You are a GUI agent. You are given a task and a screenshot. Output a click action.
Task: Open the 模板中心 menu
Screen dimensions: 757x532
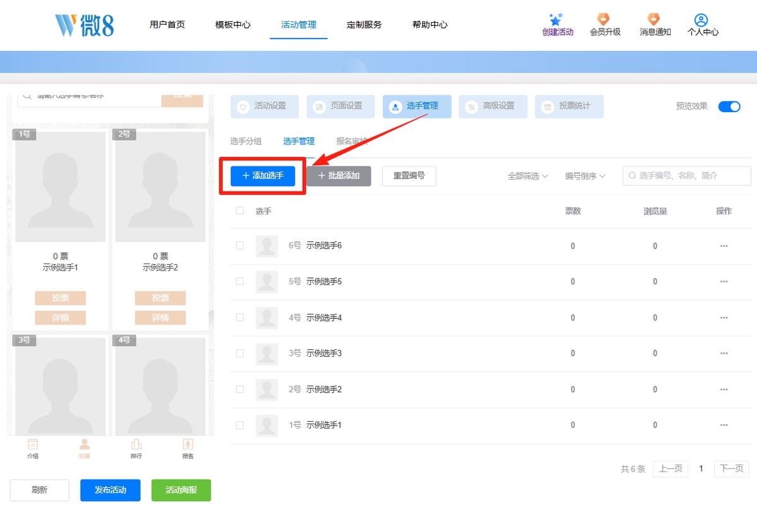click(x=233, y=25)
